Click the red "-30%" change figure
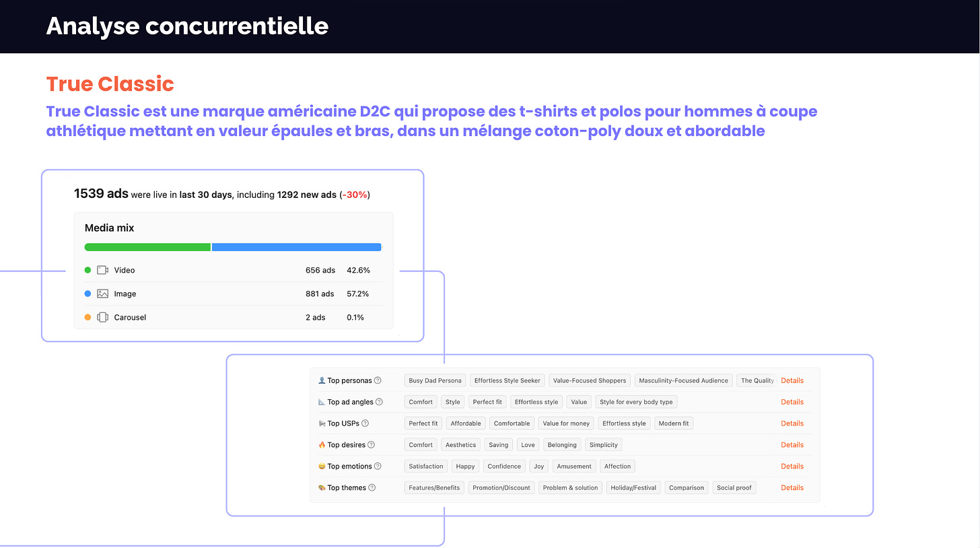Screen dimensions: 980x548 pos(354,195)
